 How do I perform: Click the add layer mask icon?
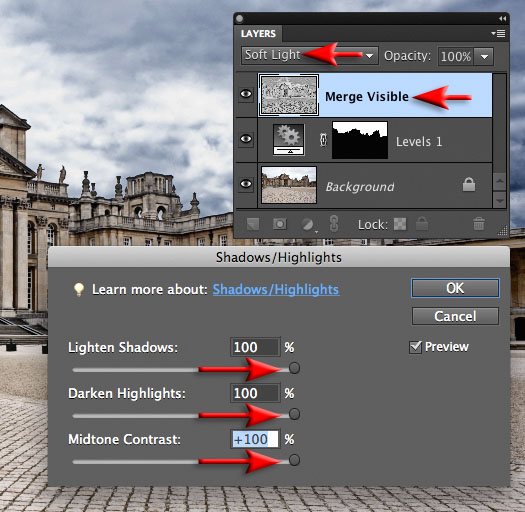pos(280,224)
